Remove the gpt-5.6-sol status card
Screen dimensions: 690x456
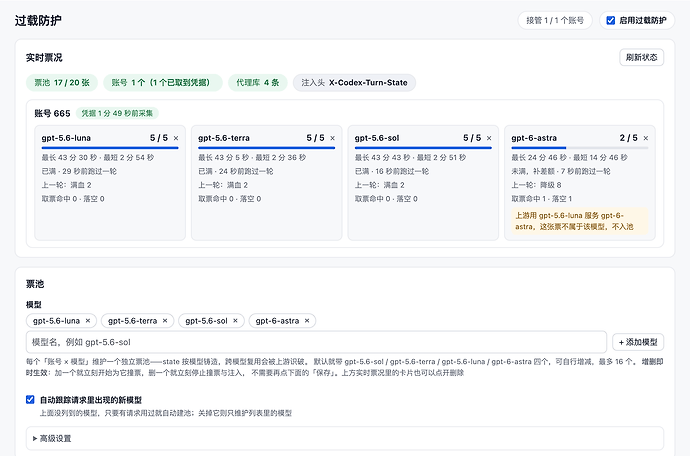(489, 138)
